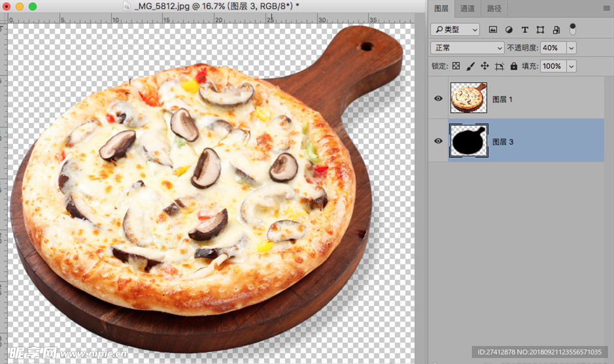
Task: Hide 图层 3 using eye icon
Action: pos(438,141)
